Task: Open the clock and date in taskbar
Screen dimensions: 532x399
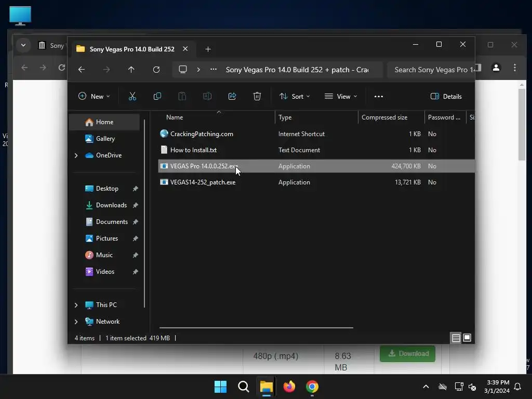Action: 497,387
